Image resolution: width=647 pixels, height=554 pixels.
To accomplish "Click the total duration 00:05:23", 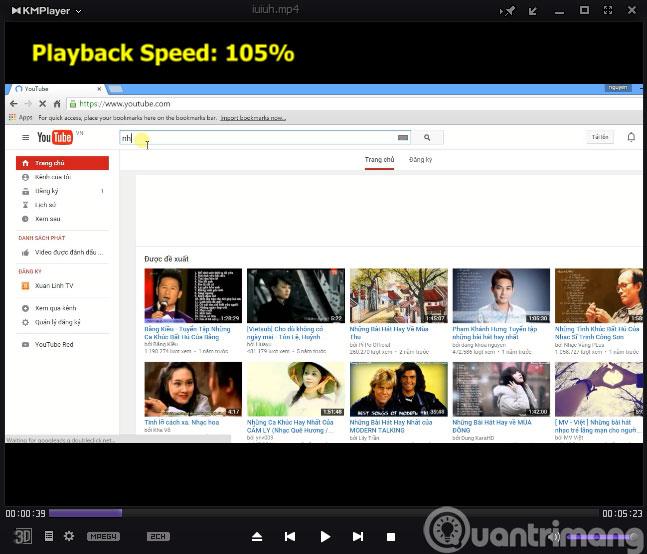I will coord(622,513).
